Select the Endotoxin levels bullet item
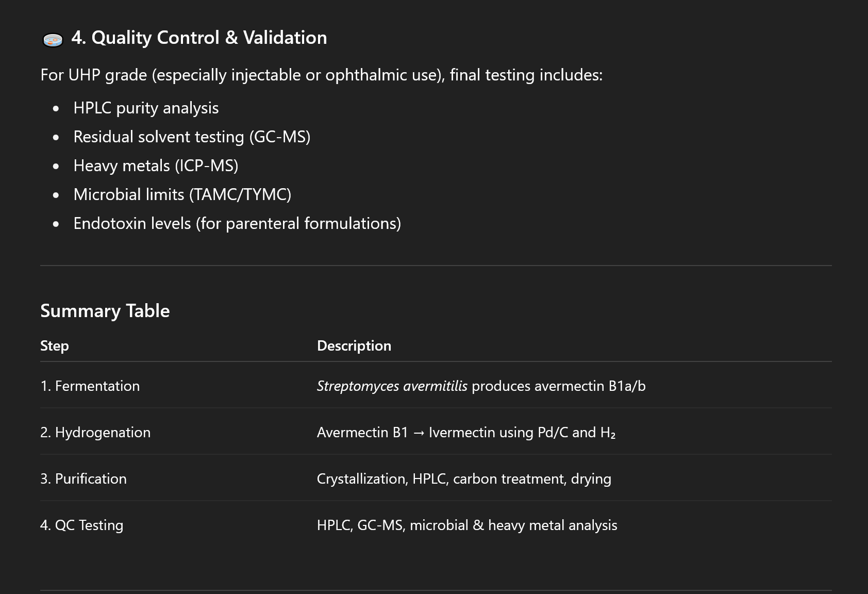This screenshot has width=868, height=594. [x=237, y=224]
